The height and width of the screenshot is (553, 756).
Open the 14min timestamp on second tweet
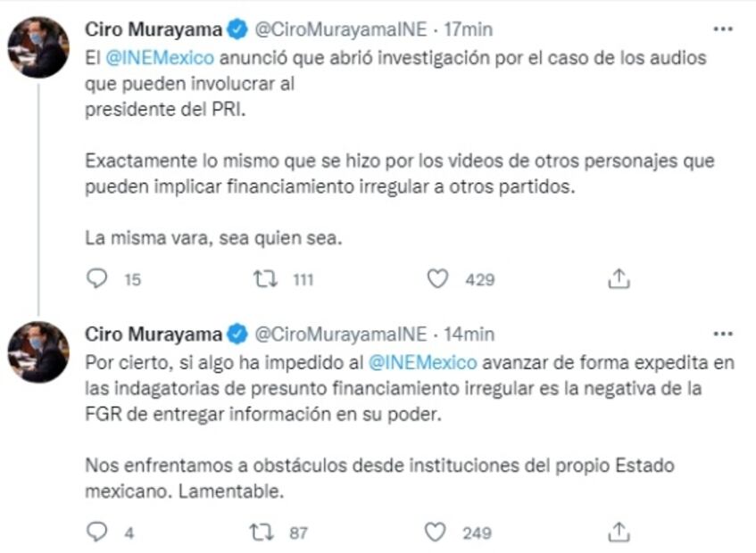pos(469,334)
